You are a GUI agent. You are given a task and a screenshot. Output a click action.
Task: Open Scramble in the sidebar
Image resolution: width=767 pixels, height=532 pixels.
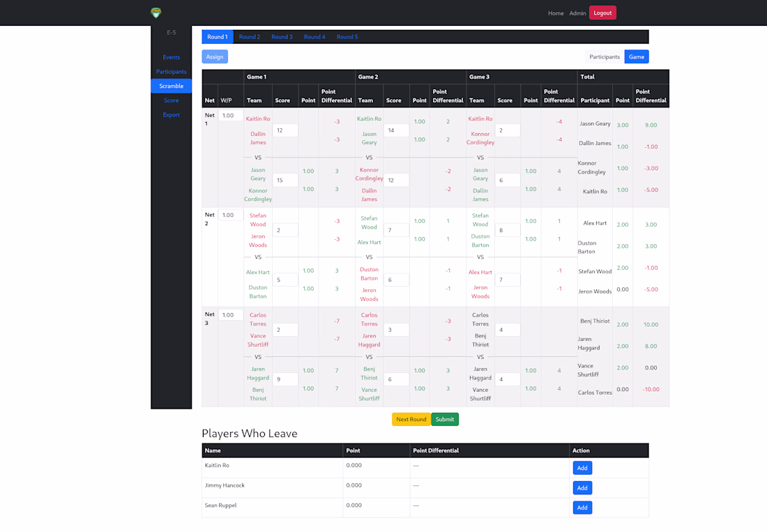tap(172, 86)
